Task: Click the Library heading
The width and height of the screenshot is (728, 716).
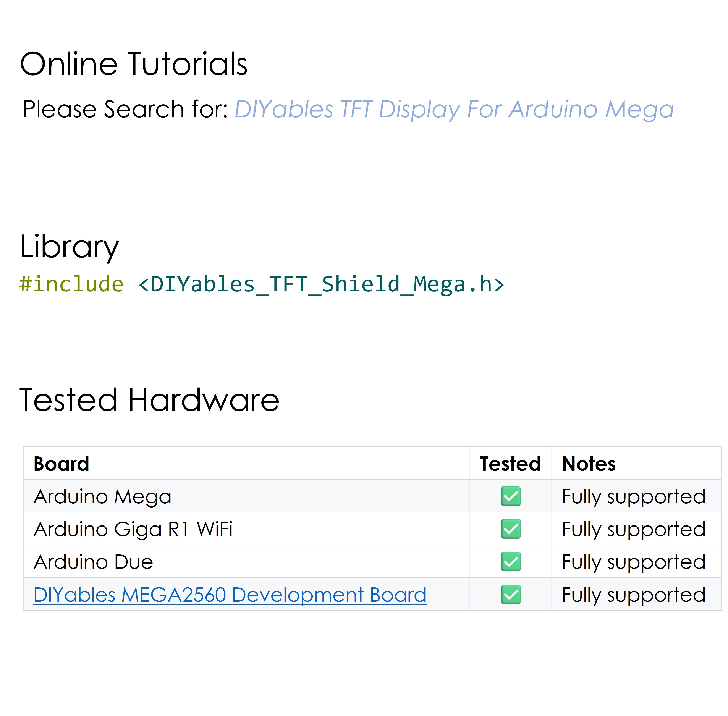Action: 69,247
